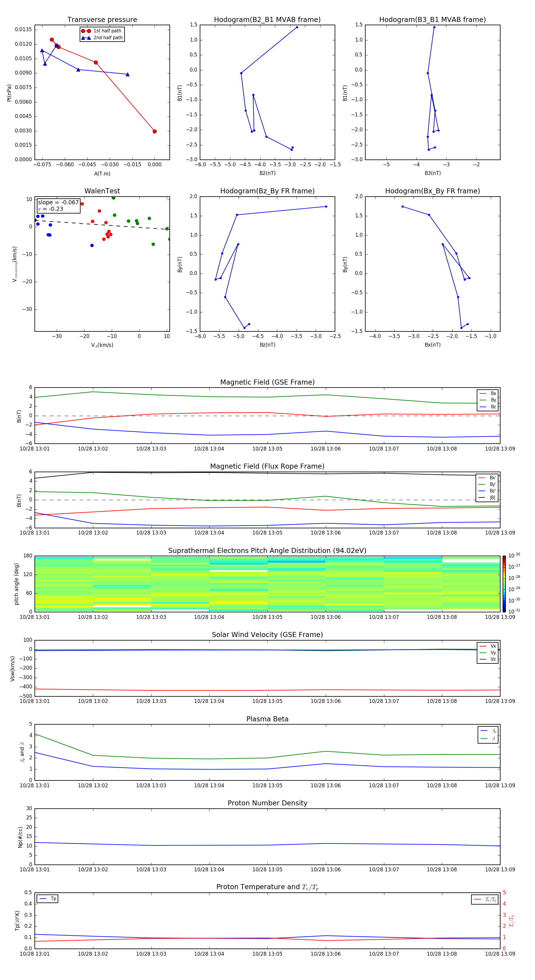535x980 pixels.
Task: Click the "Np(#/cc)" y-axis label
Action: coord(20,837)
